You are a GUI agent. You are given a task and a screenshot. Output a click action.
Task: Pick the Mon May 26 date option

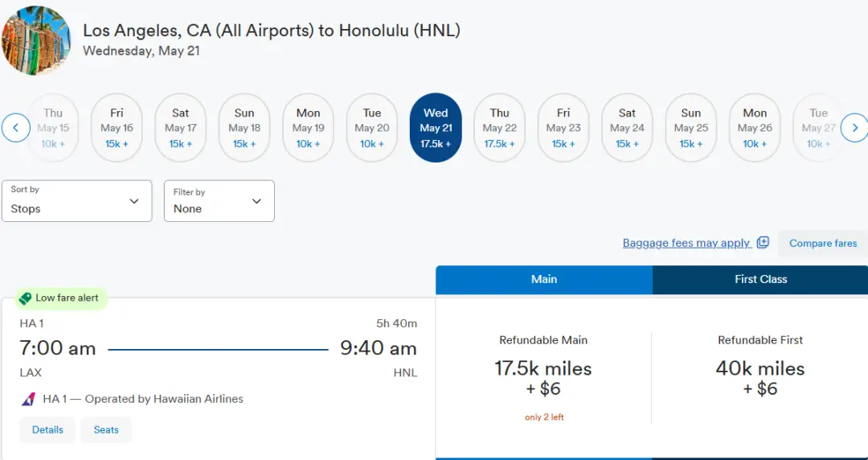[755, 128]
